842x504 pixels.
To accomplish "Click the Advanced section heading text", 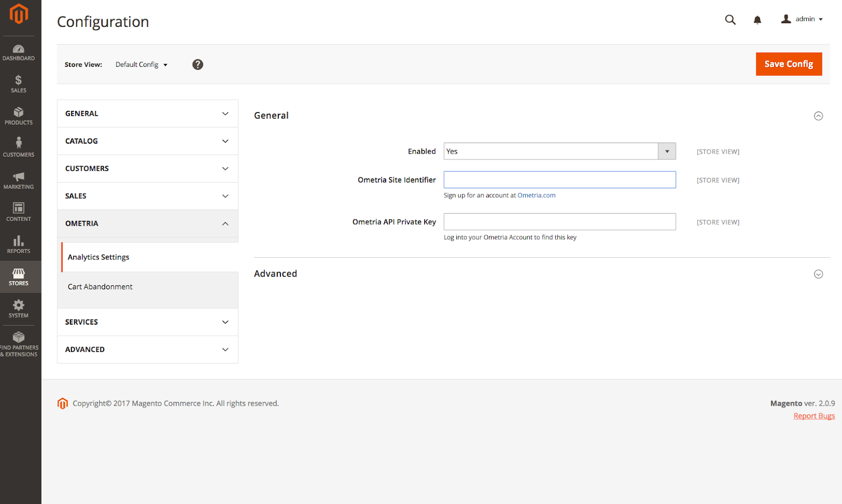I will (x=275, y=274).
